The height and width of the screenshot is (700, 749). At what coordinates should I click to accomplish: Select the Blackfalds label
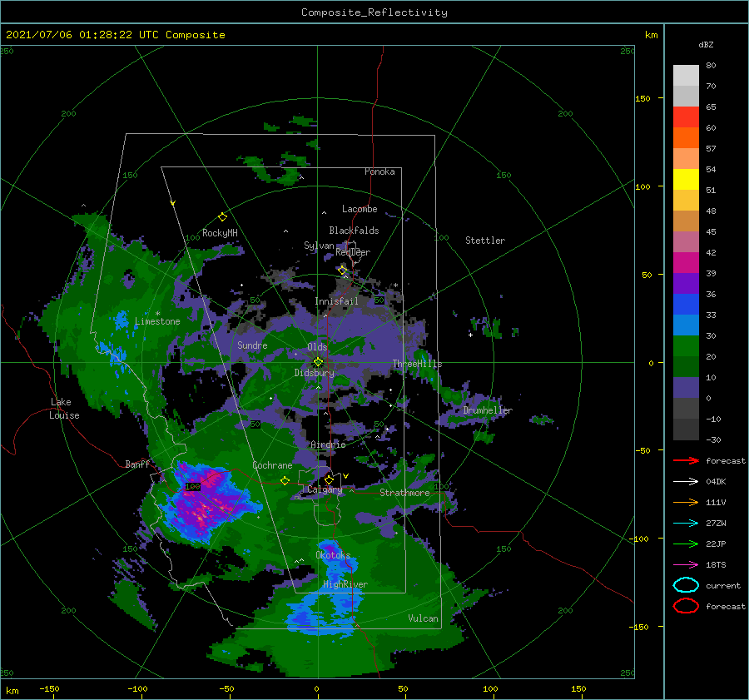pyautogui.click(x=354, y=231)
